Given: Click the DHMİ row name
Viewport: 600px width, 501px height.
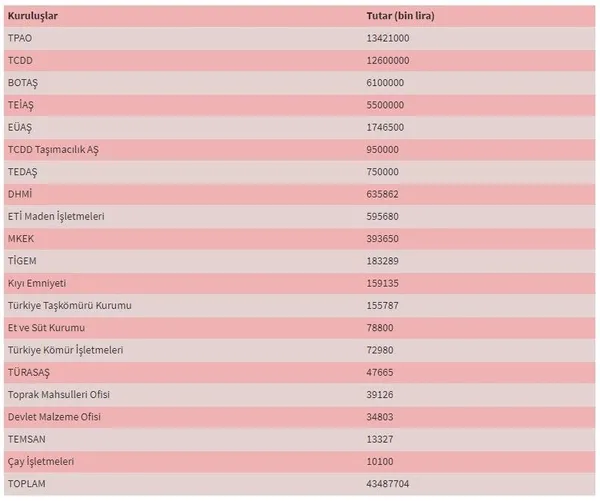Looking at the screenshot, I should tap(19, 194).
